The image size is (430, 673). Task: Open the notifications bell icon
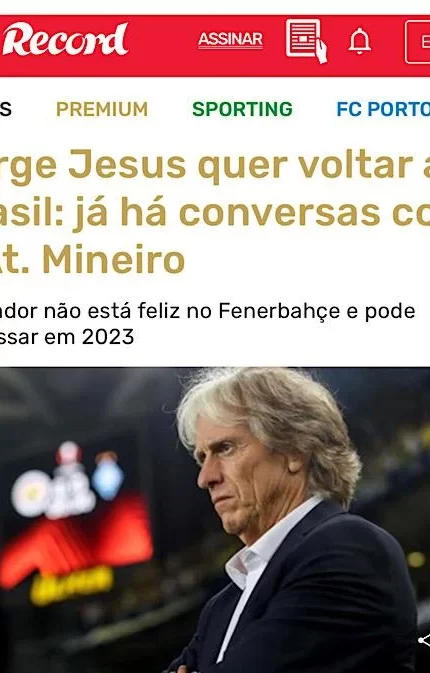click(x=359, y=41)
